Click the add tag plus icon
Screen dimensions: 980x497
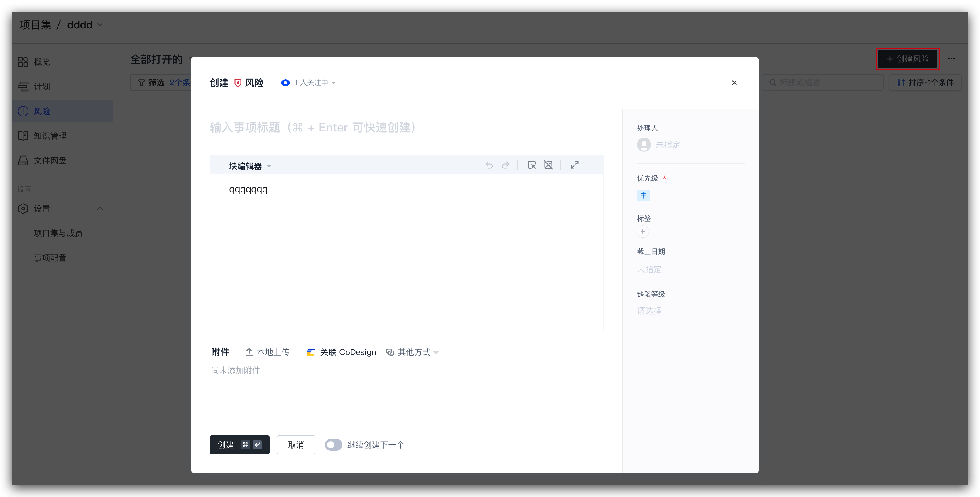(643, 231)
